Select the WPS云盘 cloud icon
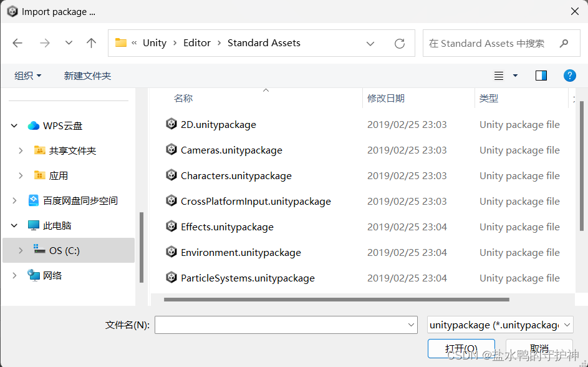The height and width of the screenshot is (367, 588). pos(34,125)
